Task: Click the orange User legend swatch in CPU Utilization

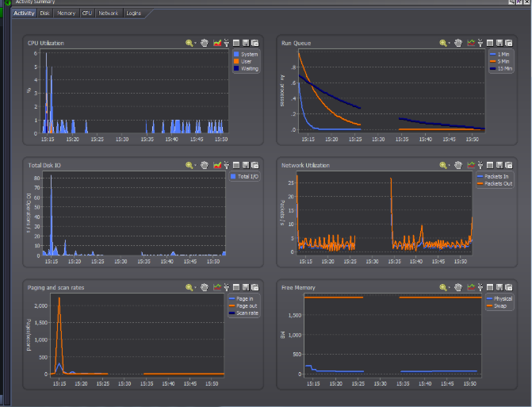Action: pyautogui.click(x=236, y=61)
